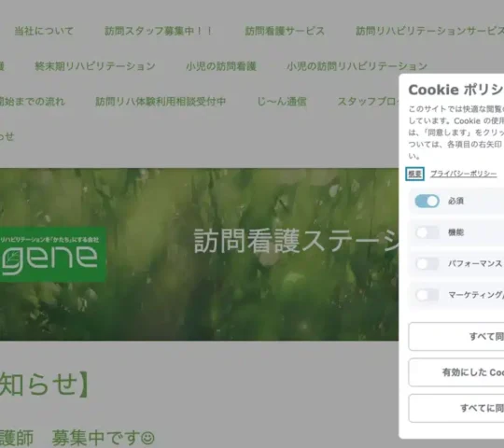Viewport: 504px width, 448px height.
Task: Click the gene company logo
Action: coord(53,255)
